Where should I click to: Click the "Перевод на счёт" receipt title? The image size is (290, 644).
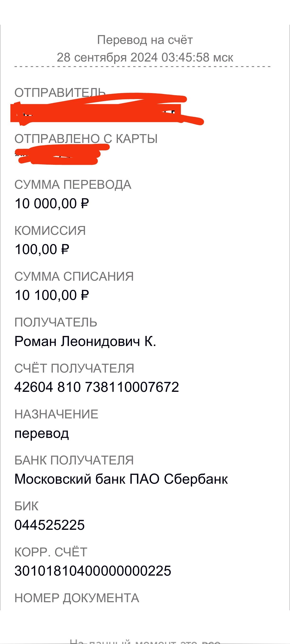[x=145, y=40]
